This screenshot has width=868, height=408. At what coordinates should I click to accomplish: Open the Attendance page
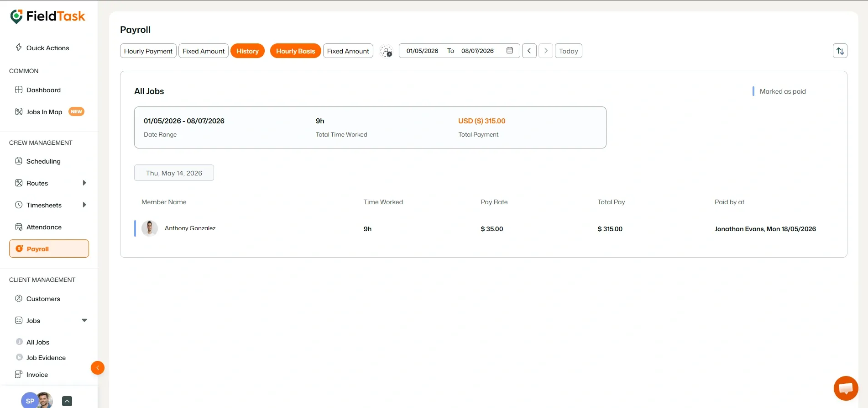tap(44, 227)
